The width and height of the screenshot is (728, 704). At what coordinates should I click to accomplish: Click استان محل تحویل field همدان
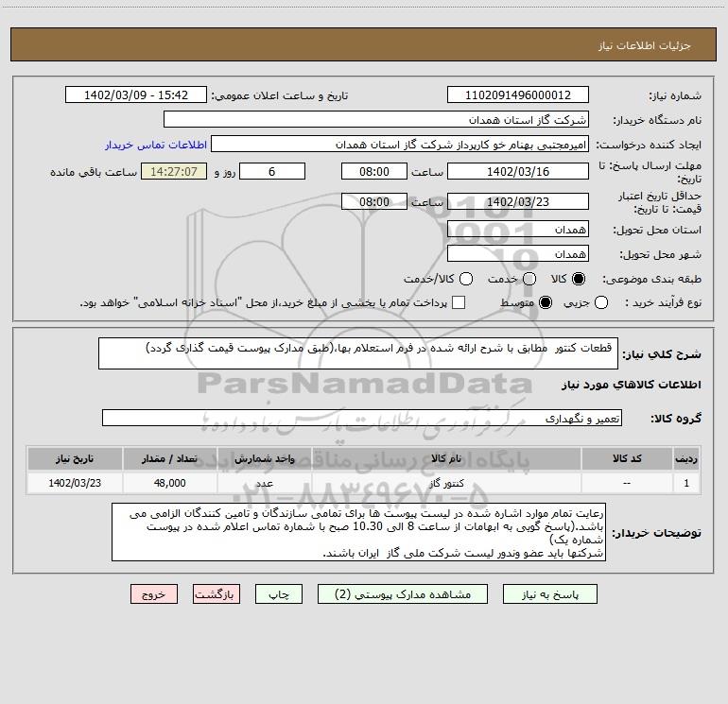pos(518,229)
